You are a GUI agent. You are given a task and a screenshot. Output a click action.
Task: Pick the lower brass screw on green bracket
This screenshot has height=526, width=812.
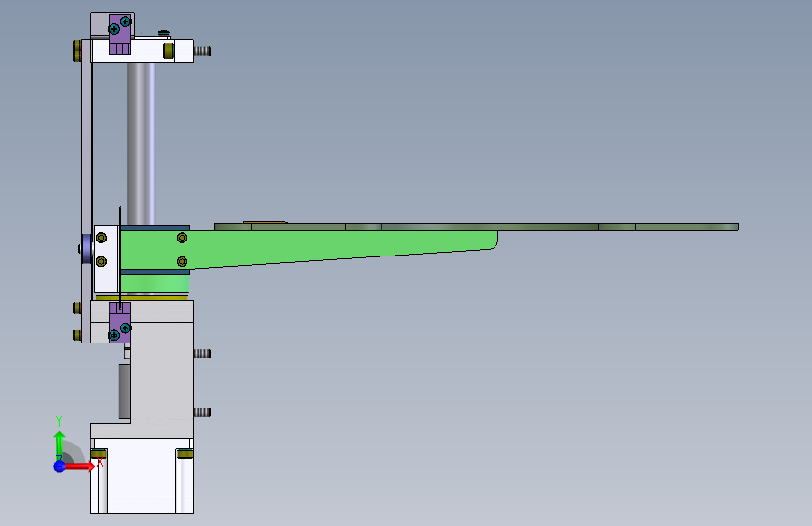pyautogui.click(x=182, y=261)
